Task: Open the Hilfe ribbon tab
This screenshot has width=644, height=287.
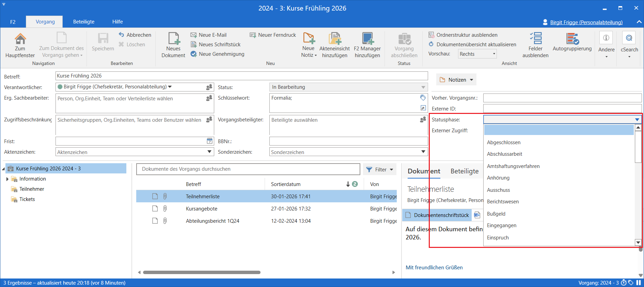Action: [x=117, y=22]
